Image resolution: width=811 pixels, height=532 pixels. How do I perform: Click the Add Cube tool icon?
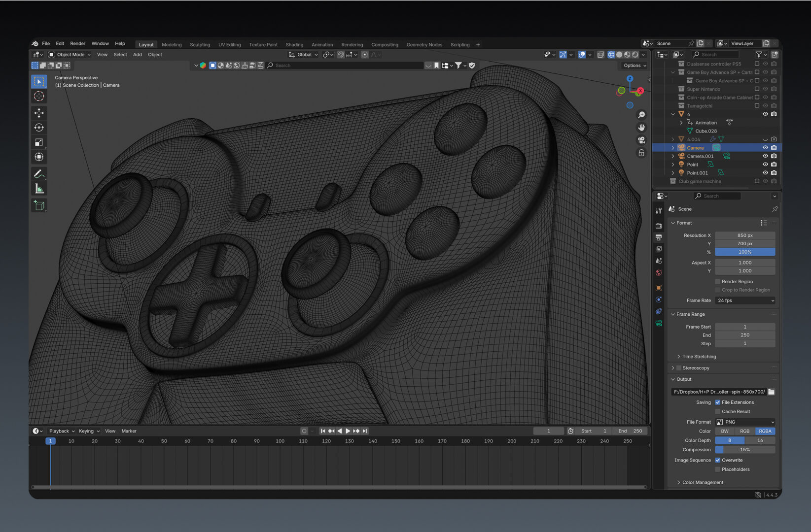[x=39, y=205]
